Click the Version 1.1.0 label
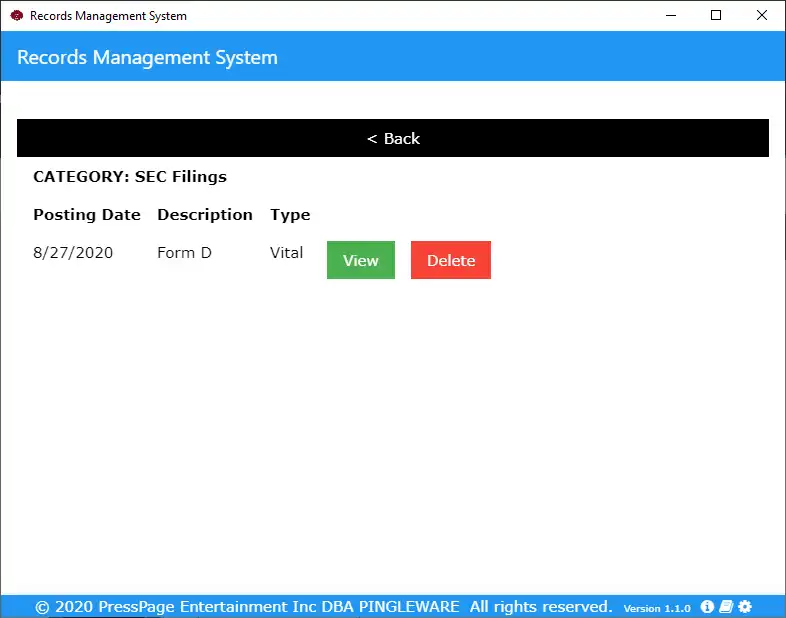The height and width of the screenshot is (618, 786). (x=657, y=608)
